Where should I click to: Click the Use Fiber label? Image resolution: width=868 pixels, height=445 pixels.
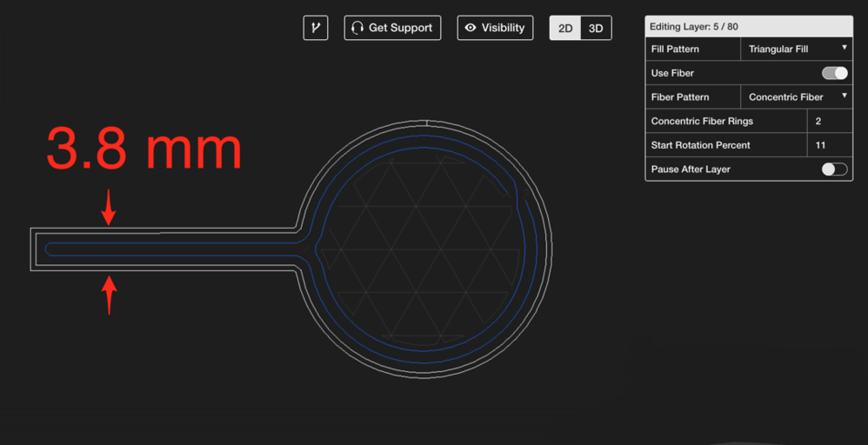pos(672,73)
